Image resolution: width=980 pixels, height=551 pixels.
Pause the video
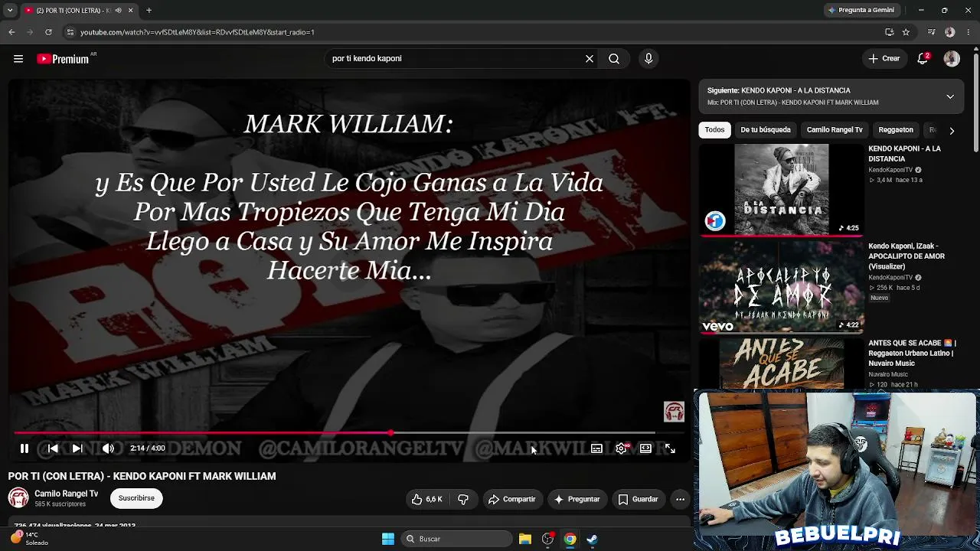pos(24,448)
